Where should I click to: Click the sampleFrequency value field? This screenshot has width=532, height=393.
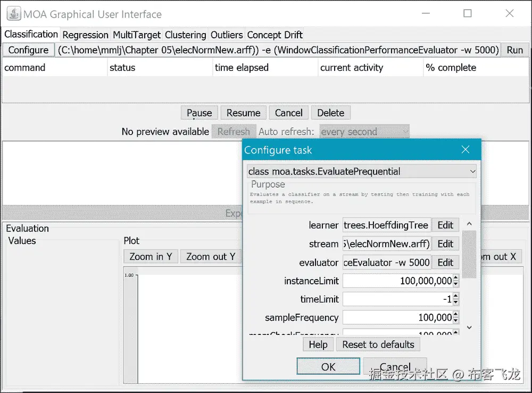[397, 317]
